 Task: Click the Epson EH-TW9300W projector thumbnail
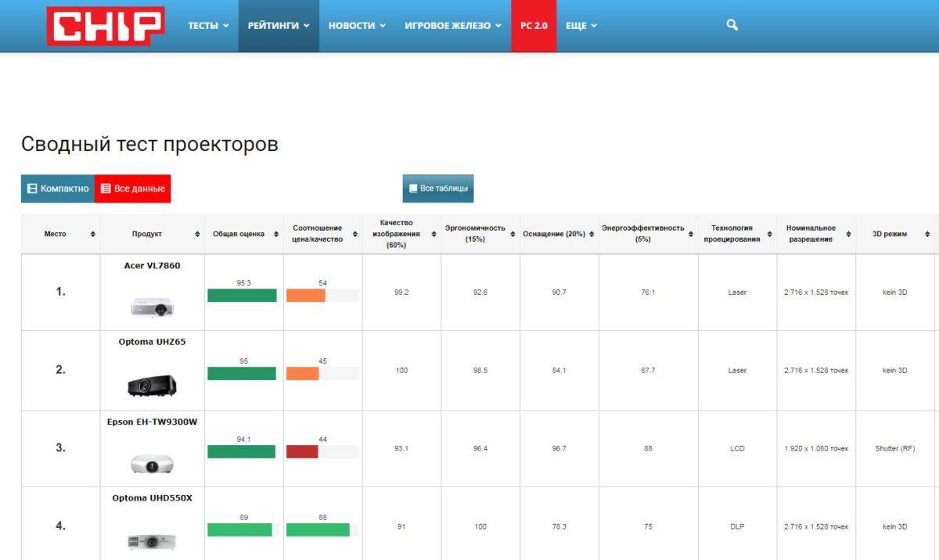[x=152, y=464]
